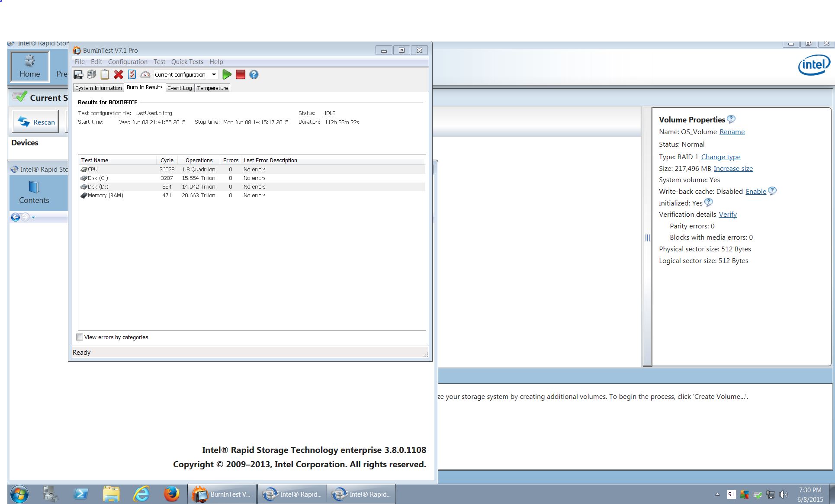The image size is (835, 504).
Task: Open Server Manager from the taskbar
Action: coord(51,494)
